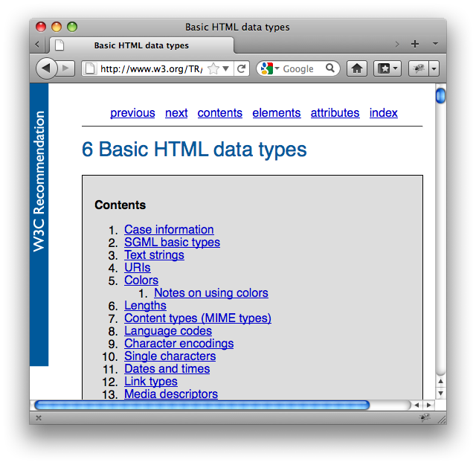The height and width of the screenshot is (465, 476).
Task: Click the search magnifier icon
Action: click(330, 68)
